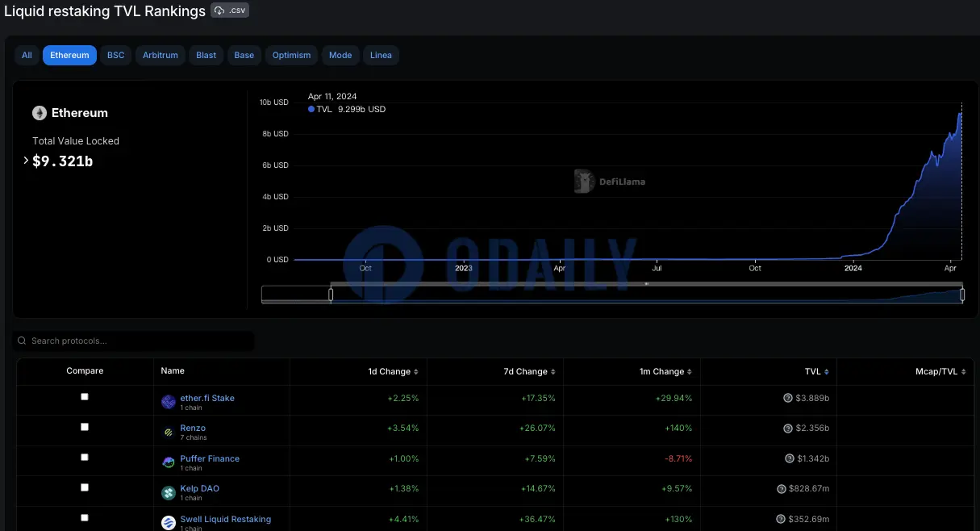Click the Search protocols input field
Viewport: 980px width, 531px height.
(133, 341)
